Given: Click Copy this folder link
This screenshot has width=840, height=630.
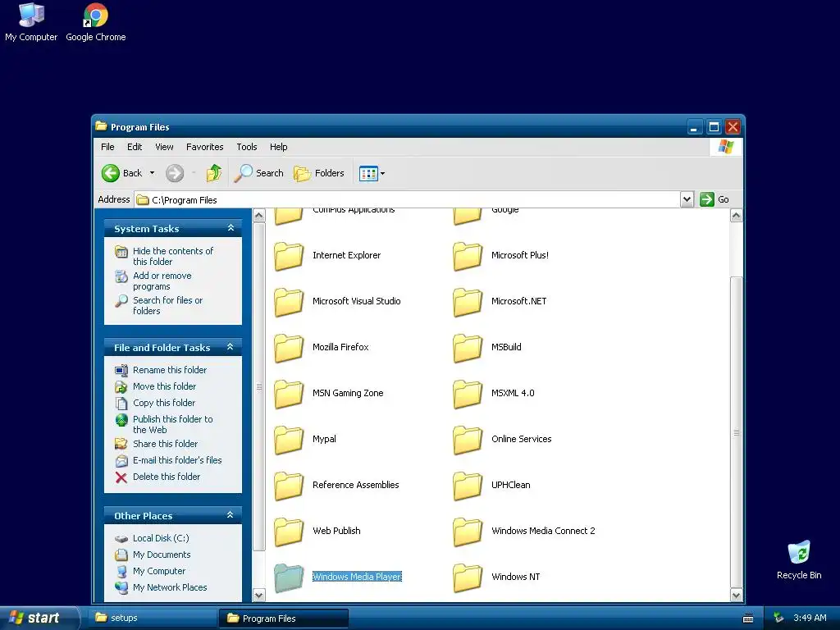Looking at the screenshot, I should click(x=163, y=403).
